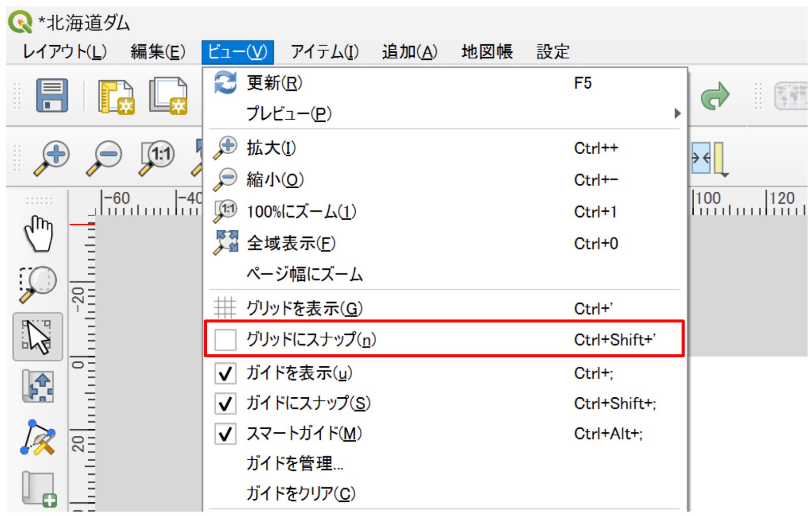The width and height of the screenshot is (812, 516).
Task: Choose ガイドをクリア(C) menu entry
Action: click(444, 493)
